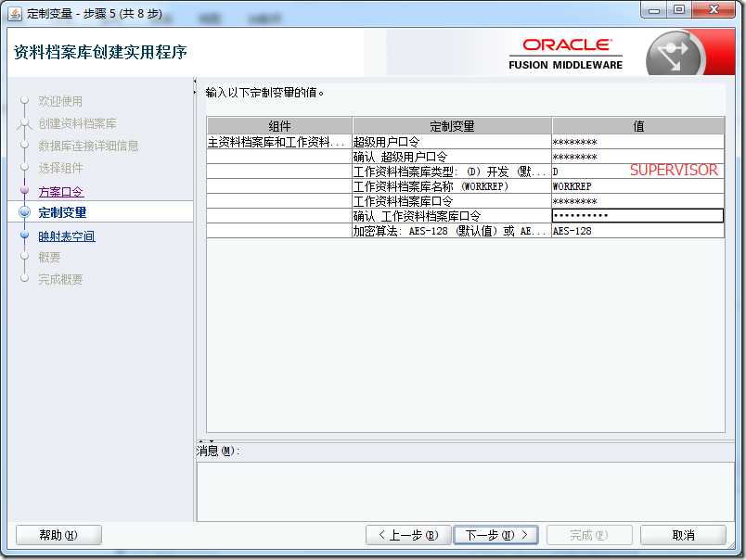Click the 组件 column header
Screen dimensions: 746x560
point(279,126)
